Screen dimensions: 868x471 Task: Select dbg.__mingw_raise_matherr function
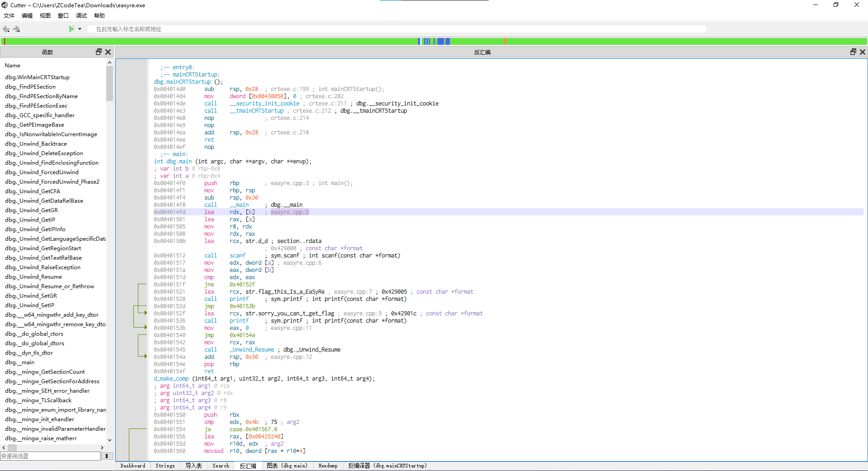click(41, 438)
